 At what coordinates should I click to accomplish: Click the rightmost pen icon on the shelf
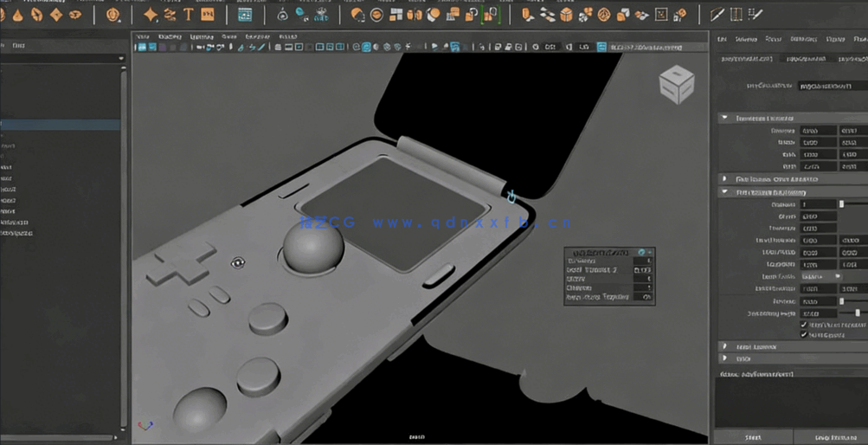(755, 15)
